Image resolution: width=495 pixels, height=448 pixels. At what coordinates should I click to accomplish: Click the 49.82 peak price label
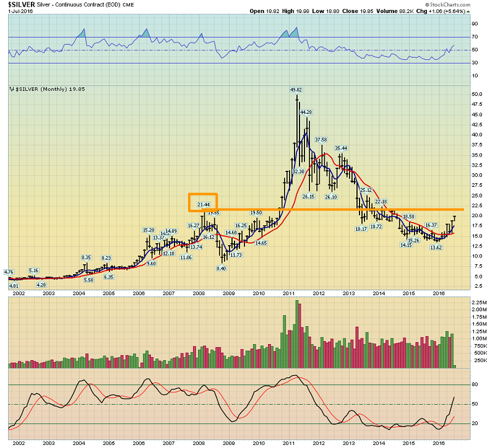pos(296,90)
